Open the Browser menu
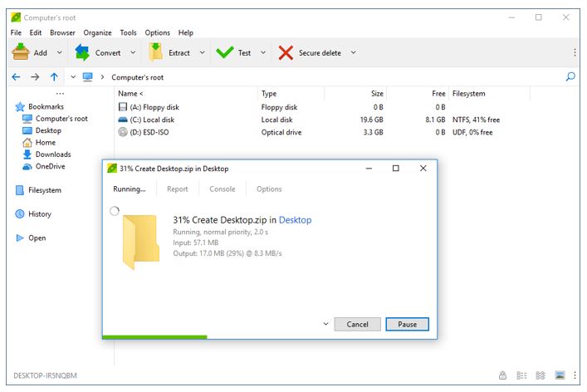This screenshot has height=392, width=587. tap(62, 32)
